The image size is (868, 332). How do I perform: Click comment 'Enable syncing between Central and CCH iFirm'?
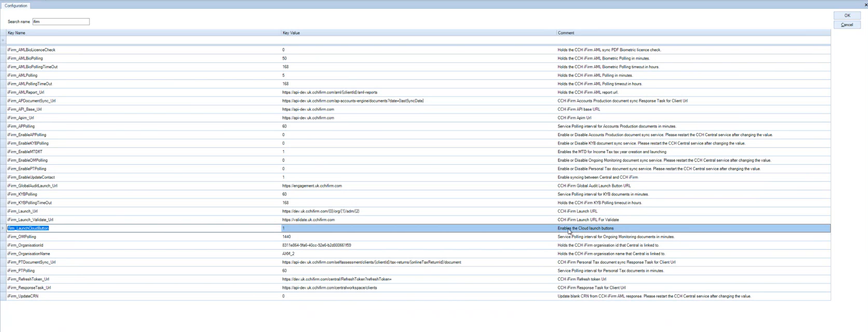tap(598, 177)
